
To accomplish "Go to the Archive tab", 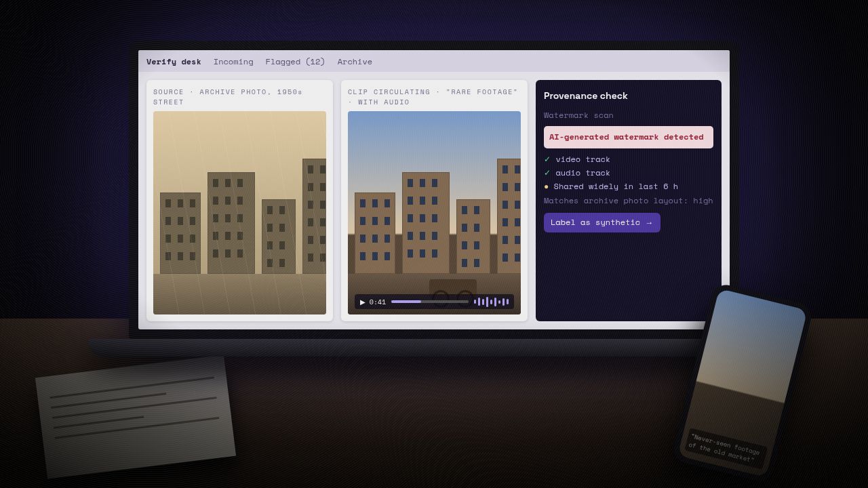I will click(x=355, y=62).
